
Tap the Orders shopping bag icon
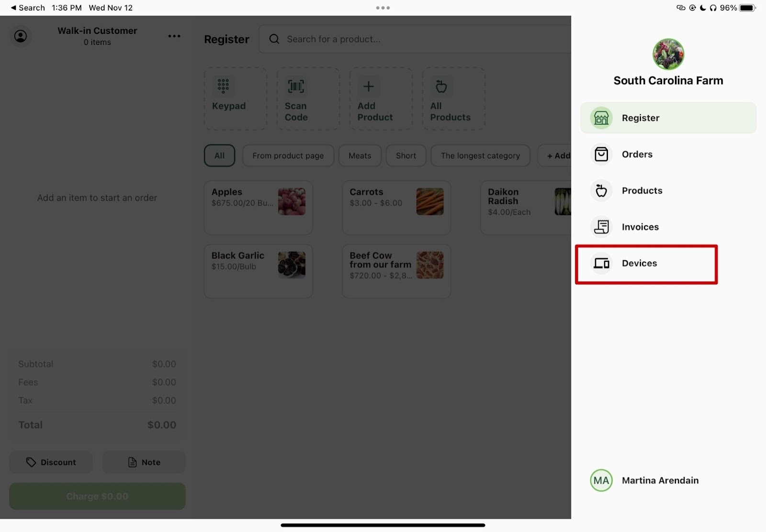point(601,154)
